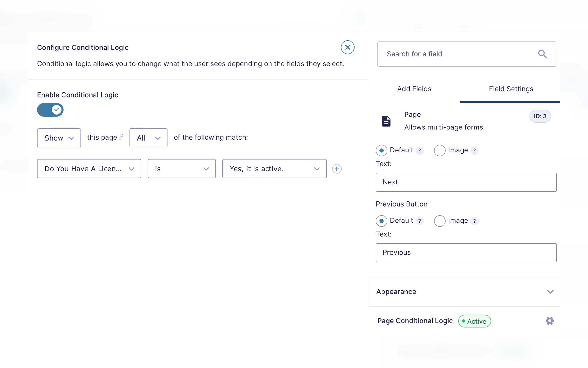588x368 pixels.
Task: Open Page Conditional Logic gear settings
Action: [550, 321]
